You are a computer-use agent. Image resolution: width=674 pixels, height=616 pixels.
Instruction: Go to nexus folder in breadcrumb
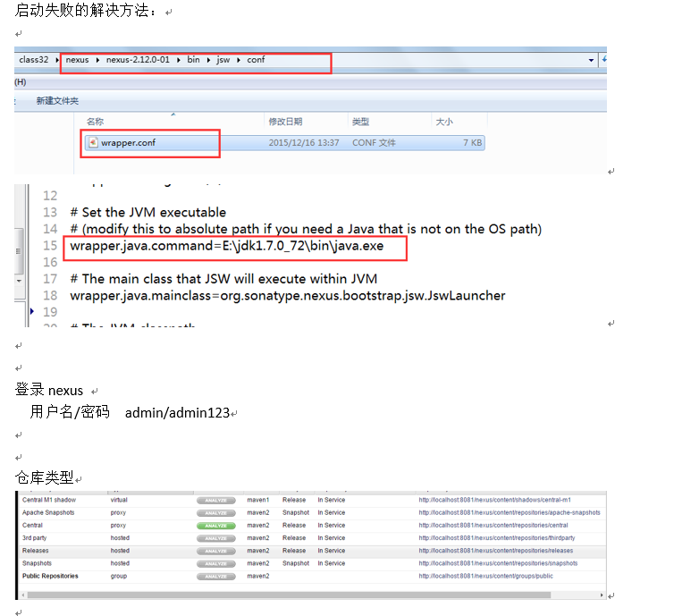click(x=78, y=60)
